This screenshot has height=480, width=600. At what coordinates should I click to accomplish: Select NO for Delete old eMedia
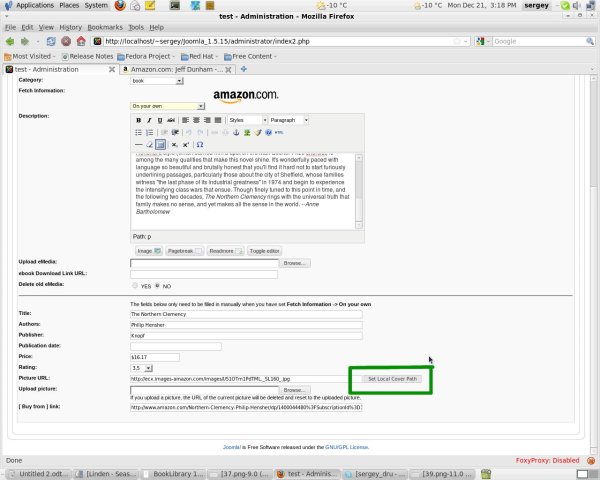(x=157, y=286)
